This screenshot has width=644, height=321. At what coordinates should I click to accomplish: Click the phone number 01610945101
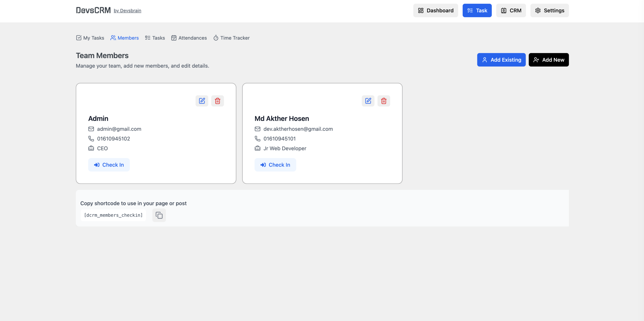(279, 139)
